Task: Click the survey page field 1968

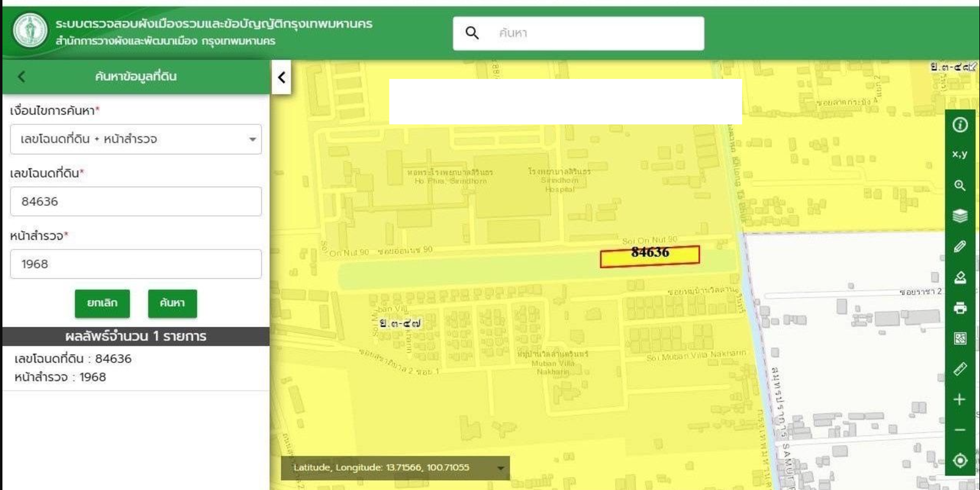Action: (136, 264)
